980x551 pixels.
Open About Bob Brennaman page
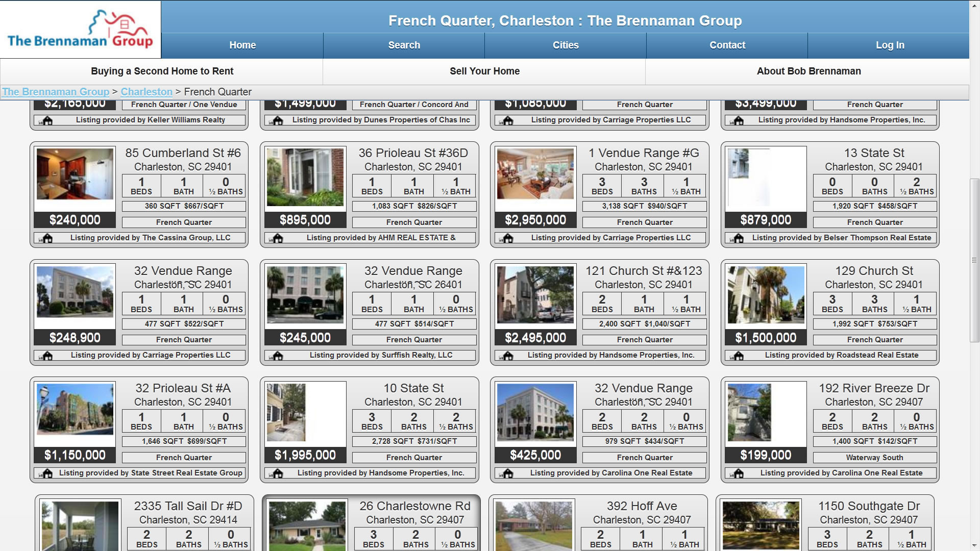click(808, 71)
